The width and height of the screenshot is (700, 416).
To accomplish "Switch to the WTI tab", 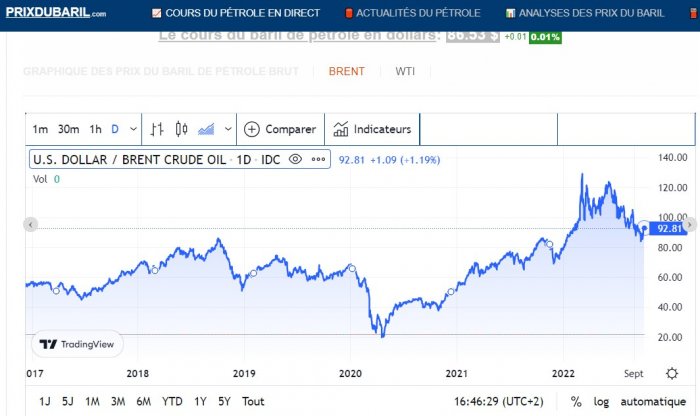I will point(405,71).
